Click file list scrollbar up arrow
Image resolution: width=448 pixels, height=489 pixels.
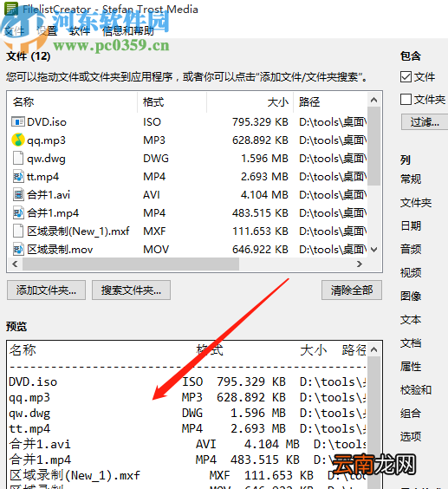373,100
